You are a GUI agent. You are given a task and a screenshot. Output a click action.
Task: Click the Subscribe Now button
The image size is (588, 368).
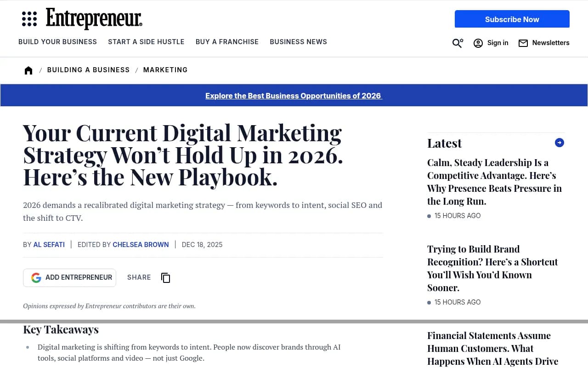click(x=512, y=19)
